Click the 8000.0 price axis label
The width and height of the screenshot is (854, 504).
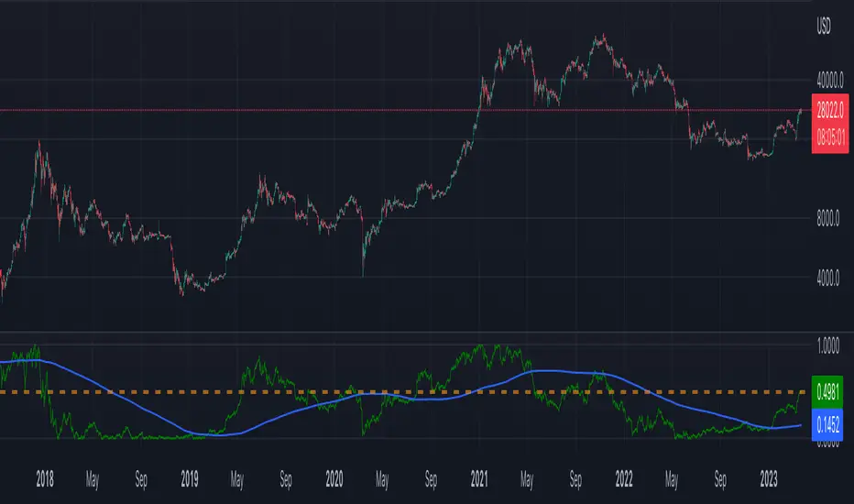click(827, 219)
